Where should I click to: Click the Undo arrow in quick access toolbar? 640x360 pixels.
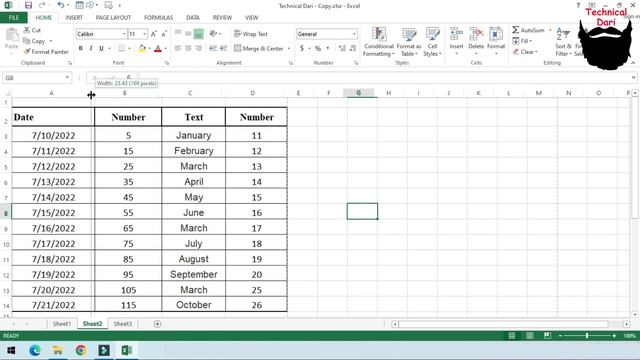(x=60, y=5)
